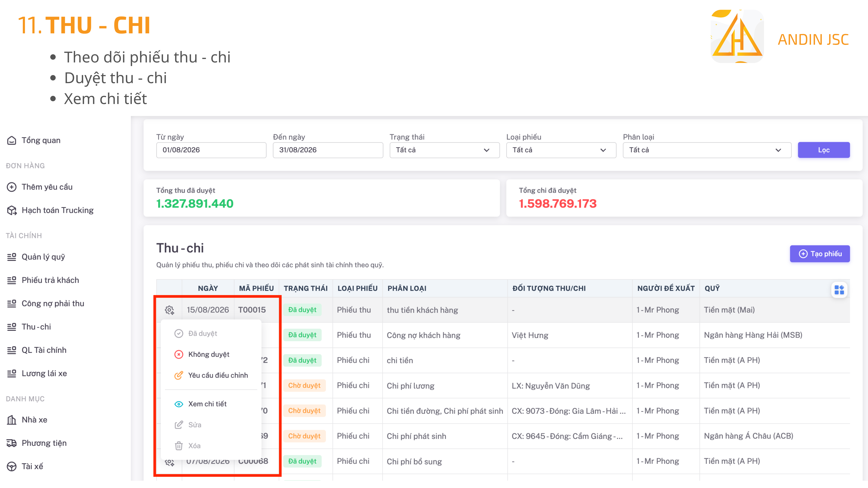Viewport: 868px width, 488px height.
Task: Navigate to Quản lý quỹ
Action: point(43,257)
